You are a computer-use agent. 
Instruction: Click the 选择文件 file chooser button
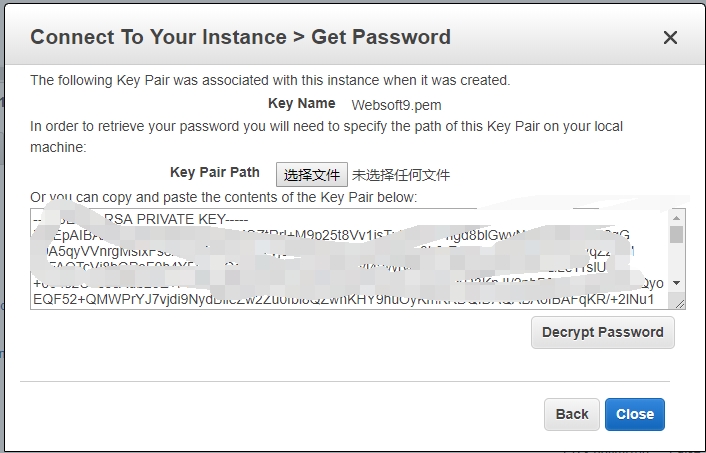tap(312, 174)
